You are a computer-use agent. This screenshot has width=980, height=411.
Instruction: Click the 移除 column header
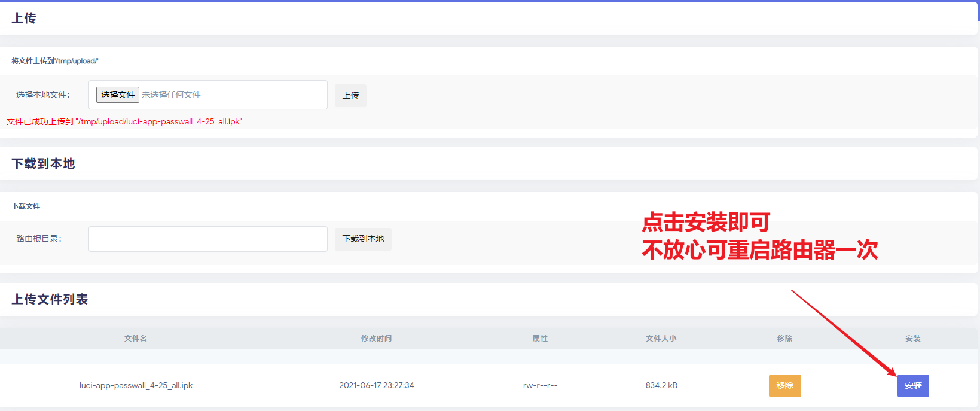pos(784,339)
